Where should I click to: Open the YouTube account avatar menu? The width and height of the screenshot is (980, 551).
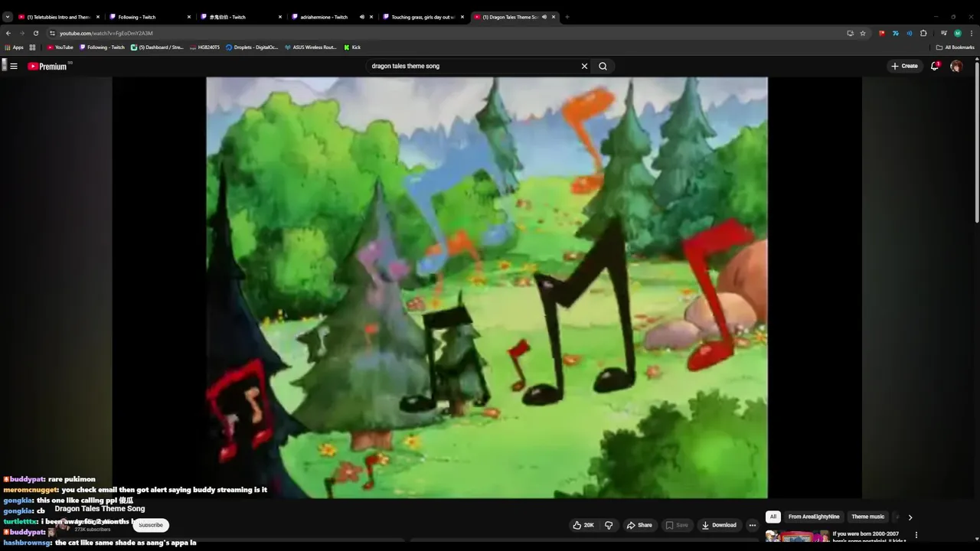click(956, 67)
